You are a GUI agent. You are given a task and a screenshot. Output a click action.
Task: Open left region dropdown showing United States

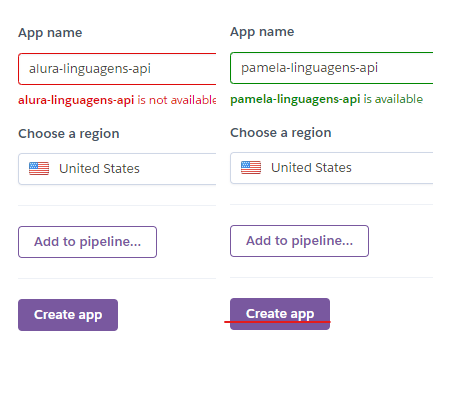[x=117, y=169]
